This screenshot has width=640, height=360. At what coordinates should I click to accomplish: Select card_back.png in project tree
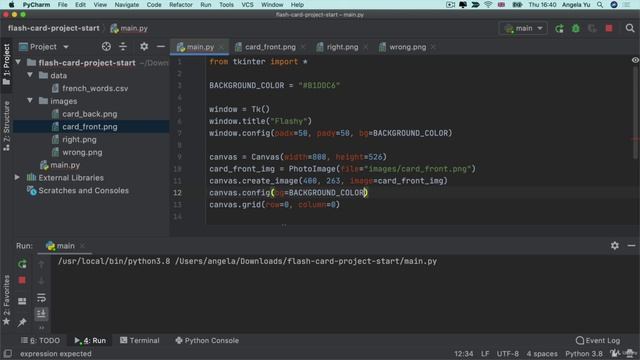(x=89, y=114)
